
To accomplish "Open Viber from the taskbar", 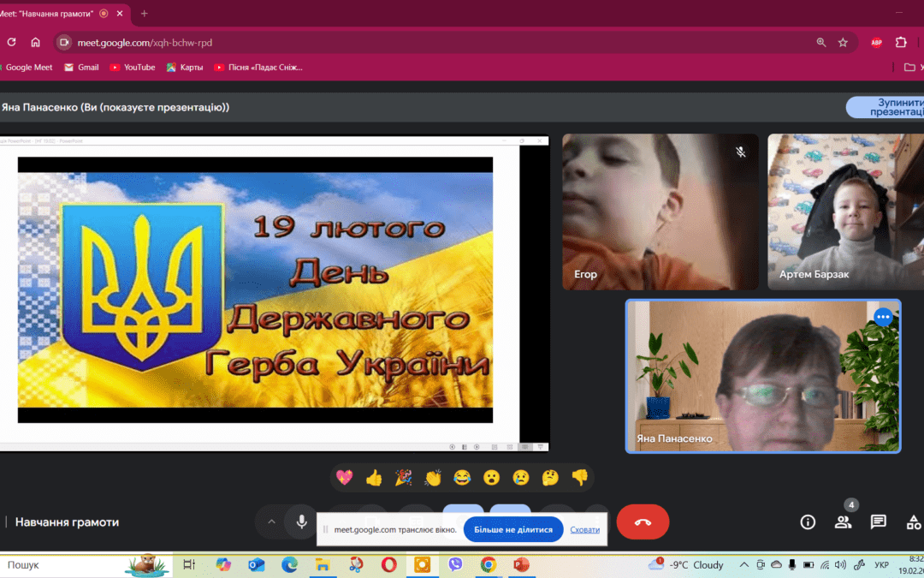I will [x=455, y=565].
